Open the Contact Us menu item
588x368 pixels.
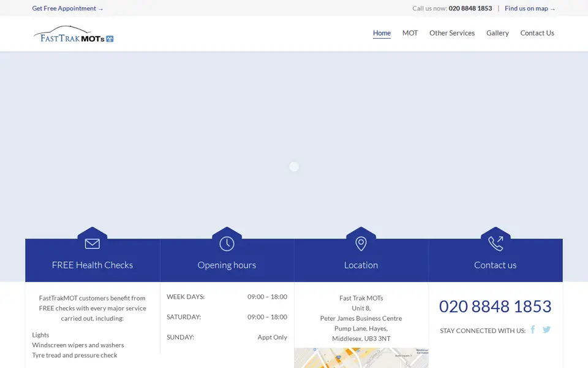[x=537, y=33]
